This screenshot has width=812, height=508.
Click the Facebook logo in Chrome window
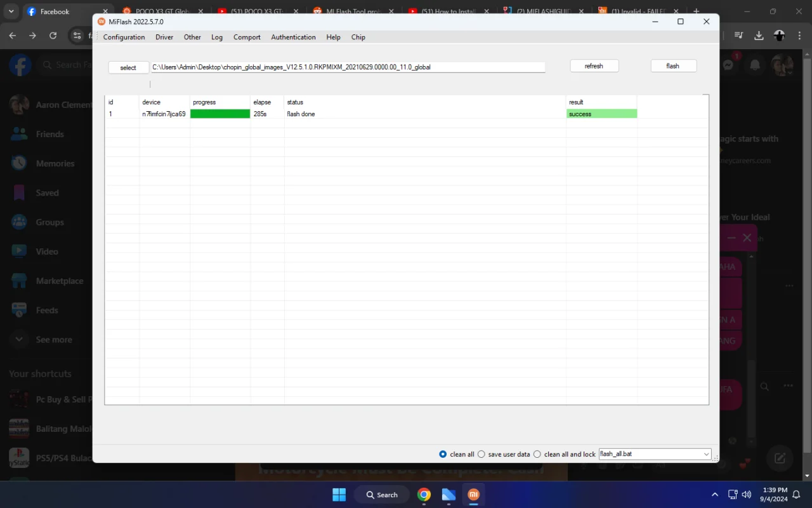click(x=20, y=65)
